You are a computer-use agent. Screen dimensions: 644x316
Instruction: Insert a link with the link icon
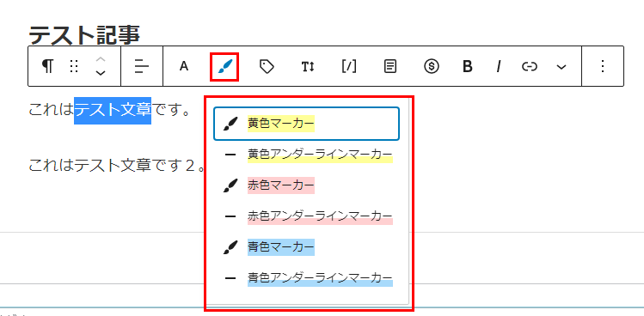point(530,66)
